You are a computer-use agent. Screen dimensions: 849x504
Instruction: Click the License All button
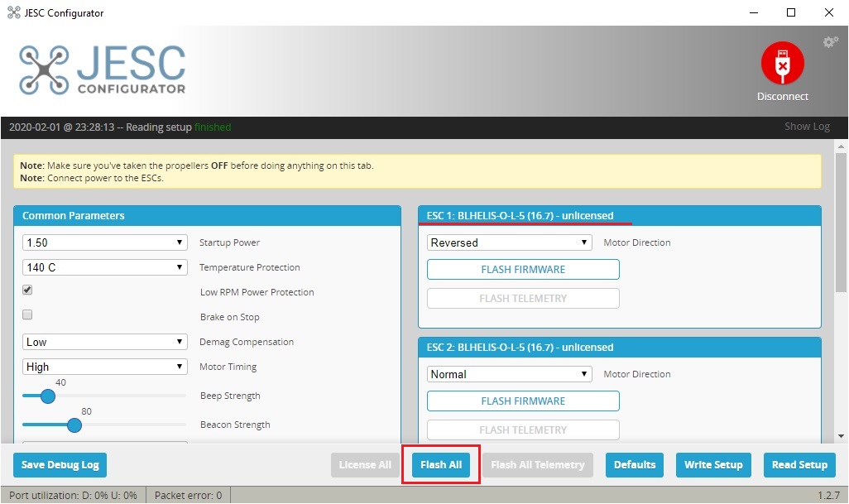click(x=365, y=465)
